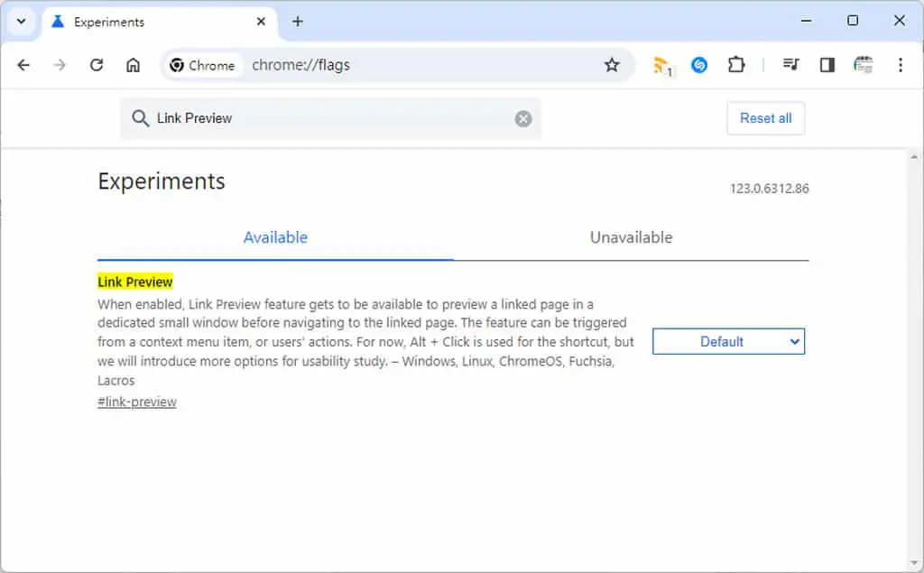924x573 pixels.
Task: Open the Default dropdown for Link Preview
Action: (x=728, y=341)
